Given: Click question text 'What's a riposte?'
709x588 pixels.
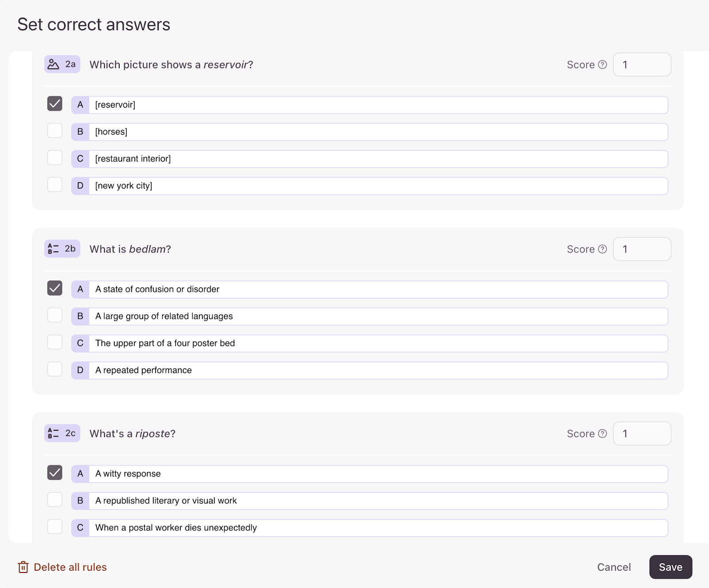Looking at the screenshot, I should [x=132, y=433].
